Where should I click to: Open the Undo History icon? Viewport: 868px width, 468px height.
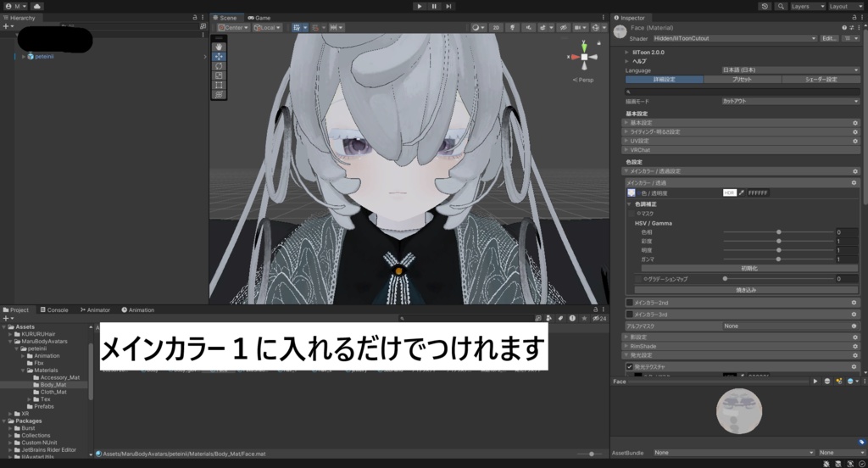tap(765, 6)
